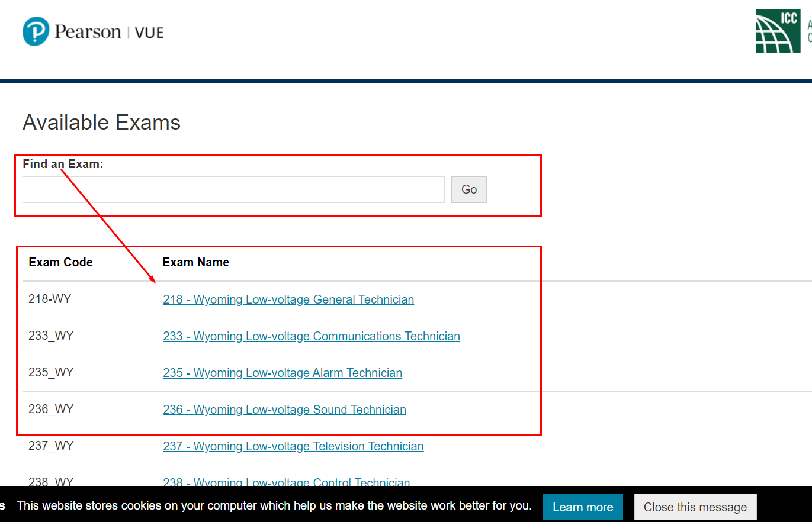Open 237 - Wyoming Low-voltage Television Technician
This screenshot has width=812, height=522.
pyautogui.click(x=293, y=446)
